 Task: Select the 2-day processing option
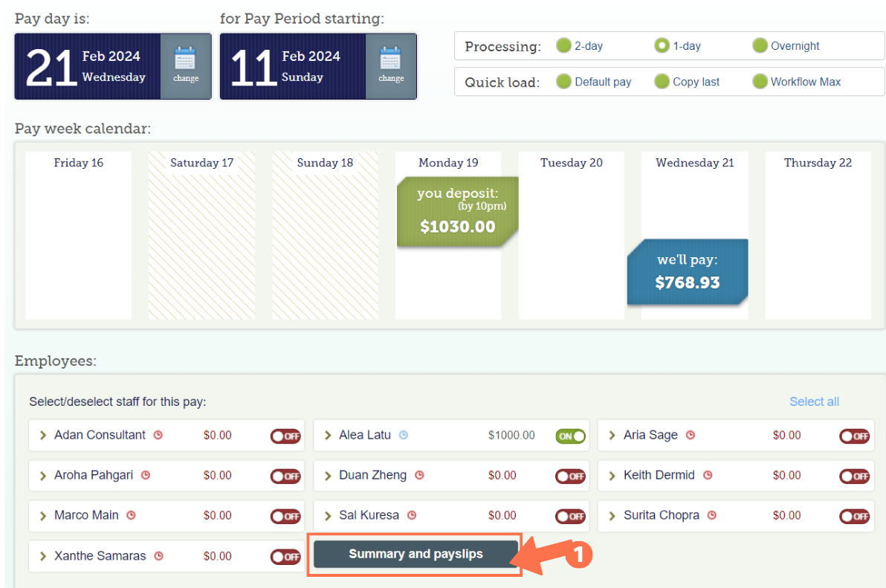(564, 45)
